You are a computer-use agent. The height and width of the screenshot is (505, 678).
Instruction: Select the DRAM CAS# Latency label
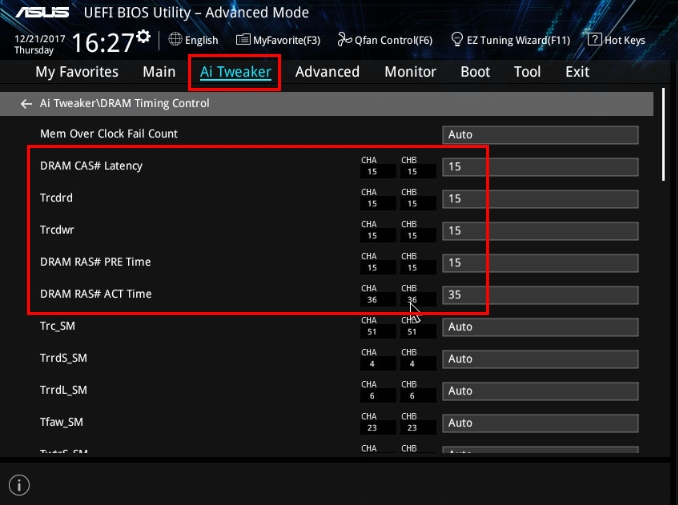click(x=91, y=166)
